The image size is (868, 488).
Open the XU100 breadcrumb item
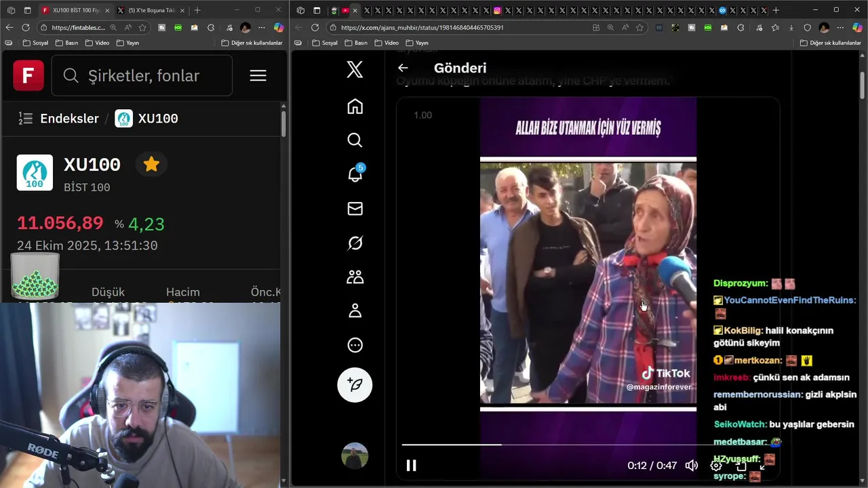(146, 119)
